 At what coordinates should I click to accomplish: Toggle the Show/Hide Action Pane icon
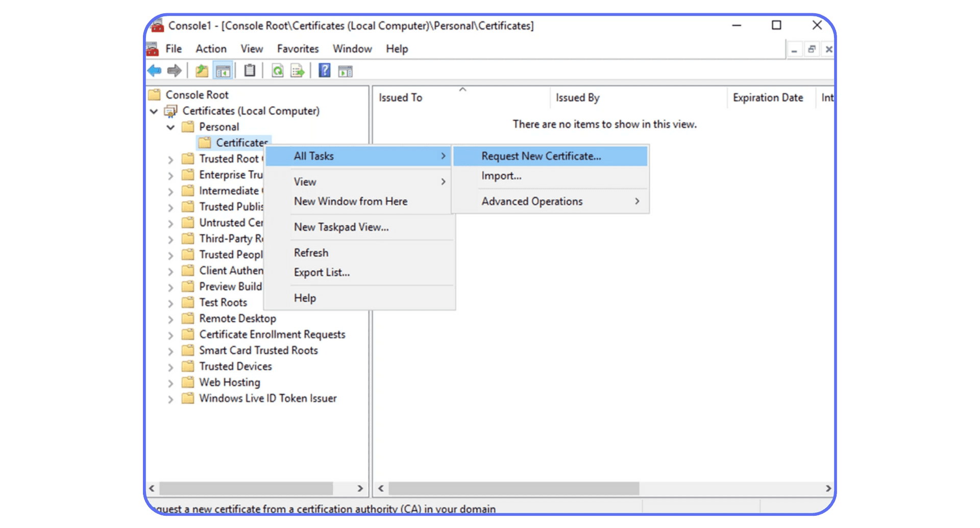pyautogui.click(x=345, y=70)
